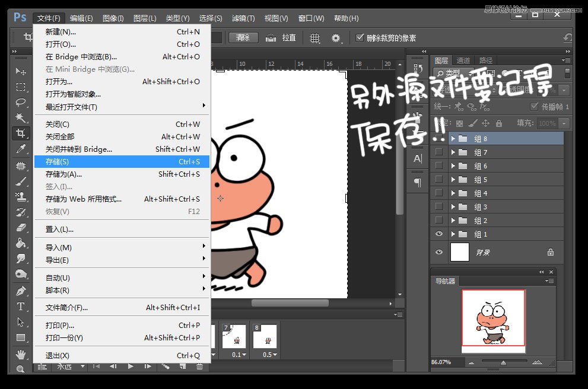Image resolution: width=588 pixels, height=389 pixels.
Task: Select the Horizontal Type tool
Action: pyautogui.click(x=21, y=307)
